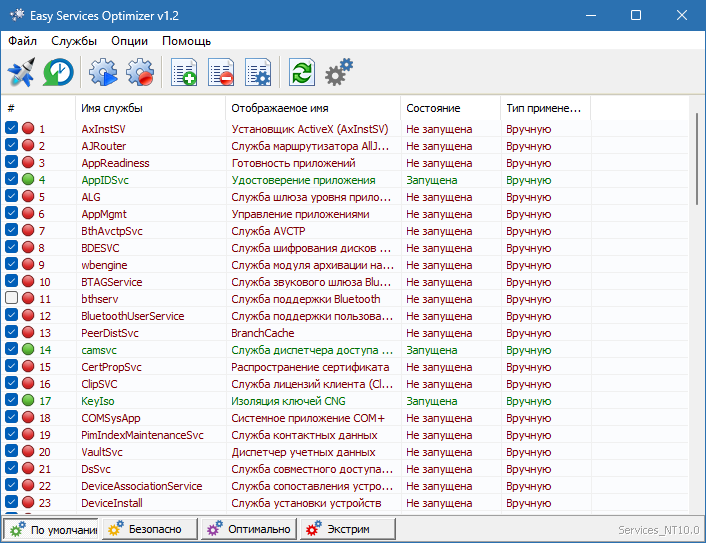Screen dimensions: 706x543
Task: Check the bthserv service checkbox
Action: click(x=11, y=298)
